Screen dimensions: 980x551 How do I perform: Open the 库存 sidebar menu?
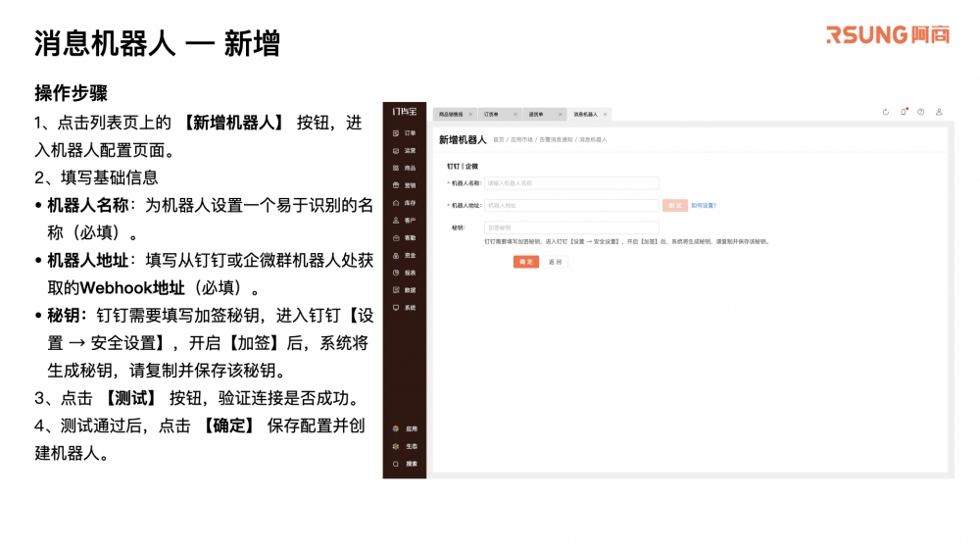405,203
